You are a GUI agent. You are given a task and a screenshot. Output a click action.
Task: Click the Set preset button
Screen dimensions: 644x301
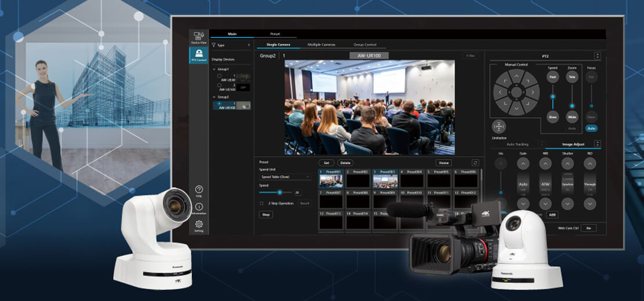326,162
